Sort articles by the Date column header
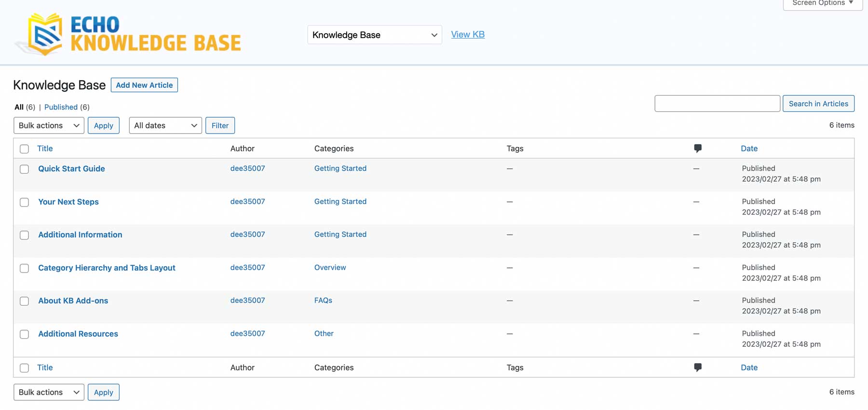868x410 pixels. pos(749,149)
